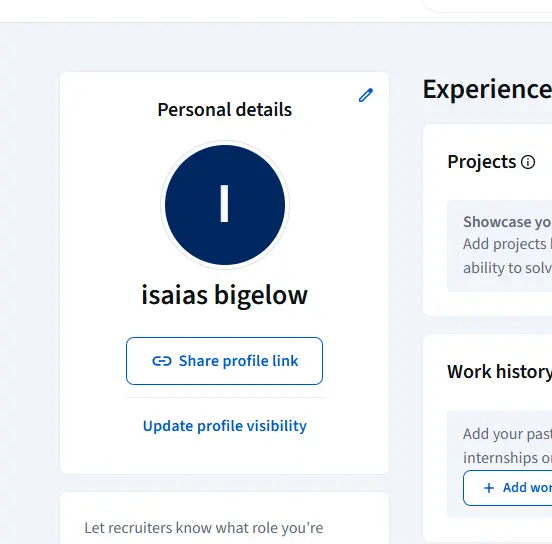Image resolution: width=552 pixels, height=544 pixels.
Task: Click the 'Add your past' work history text
Action: click(507, 434)
